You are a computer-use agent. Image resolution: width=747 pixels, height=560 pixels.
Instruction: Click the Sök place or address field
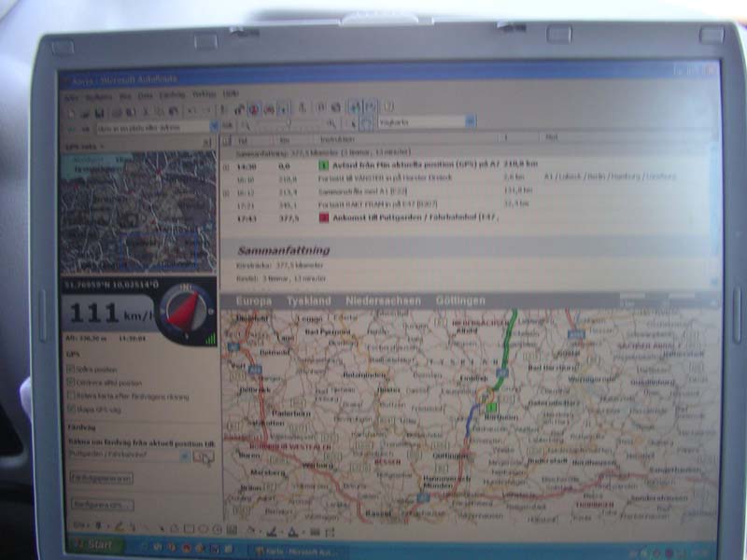pos(153,127)
